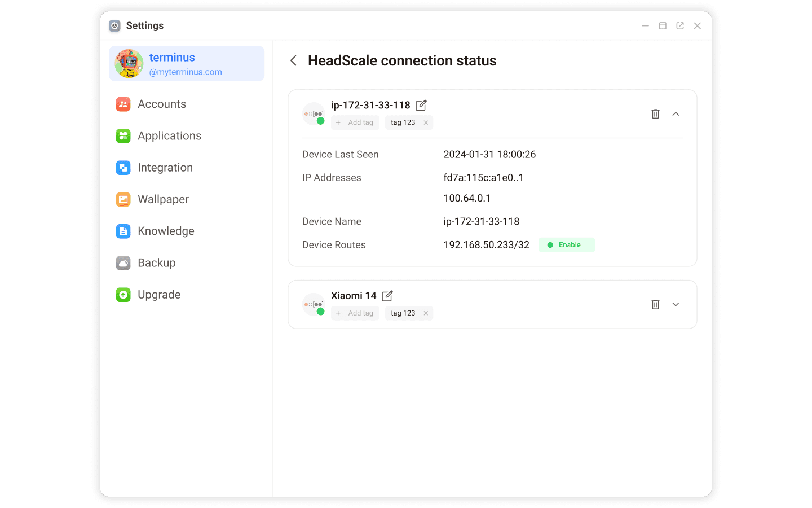Expand the Xiaomi 14 device details
812x508 pixels.
676,305
